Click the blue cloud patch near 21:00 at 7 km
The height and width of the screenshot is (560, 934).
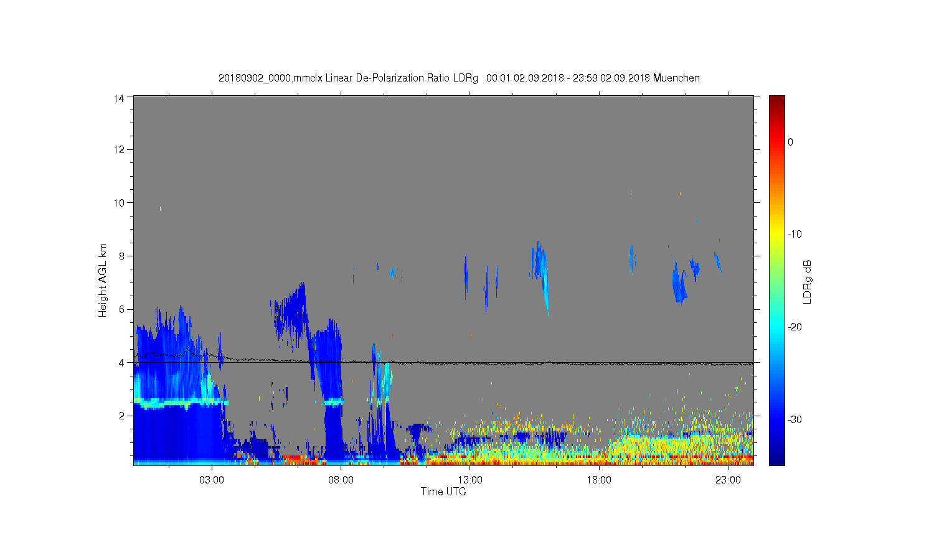point(679,283)
